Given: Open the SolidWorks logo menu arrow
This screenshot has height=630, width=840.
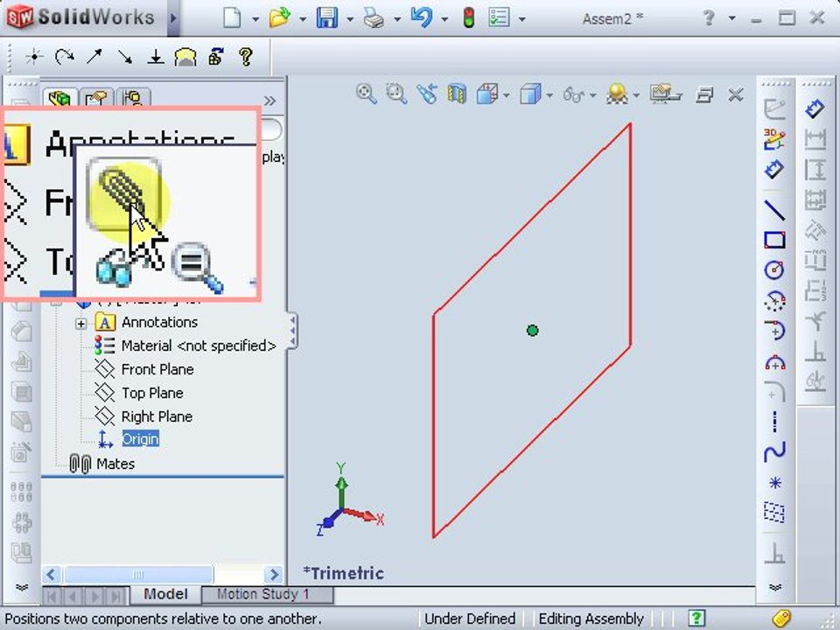Looking at the screenshot, I should coord(173,17).
